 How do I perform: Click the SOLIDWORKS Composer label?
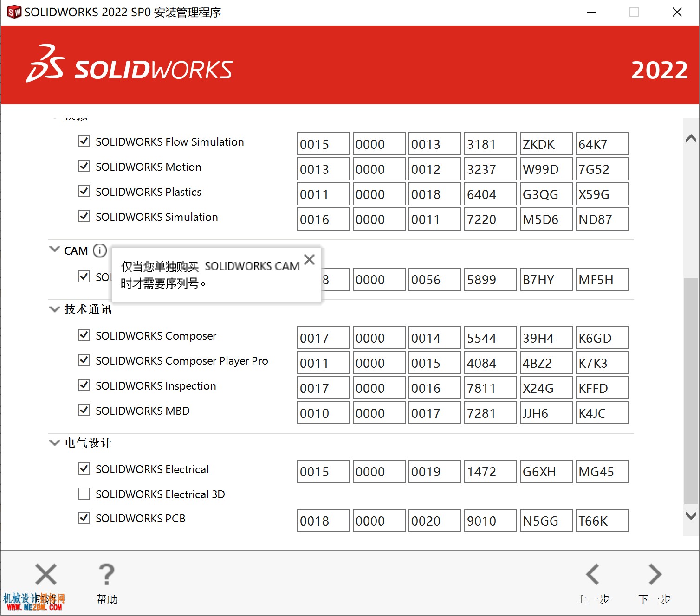pos(156,336)
